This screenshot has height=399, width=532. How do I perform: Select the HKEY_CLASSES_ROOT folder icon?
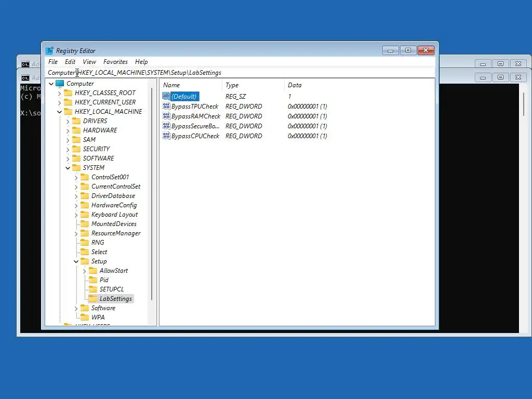68,93
